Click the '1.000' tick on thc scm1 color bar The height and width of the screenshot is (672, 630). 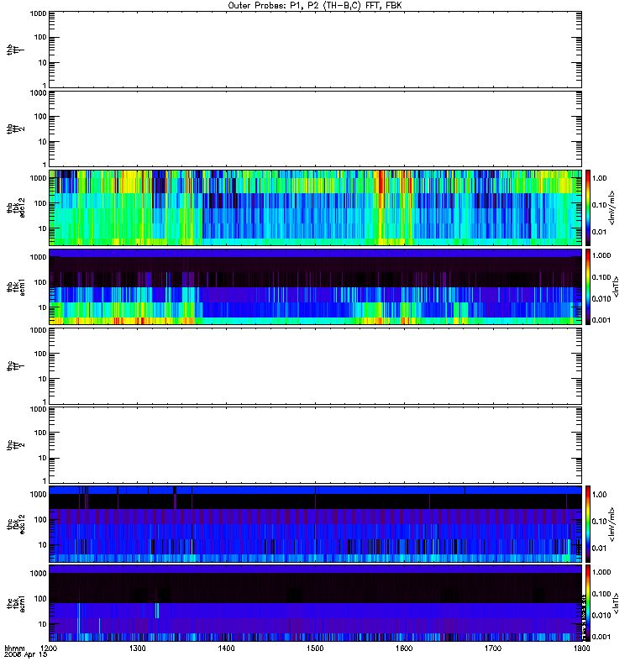(x=601, y=572)
